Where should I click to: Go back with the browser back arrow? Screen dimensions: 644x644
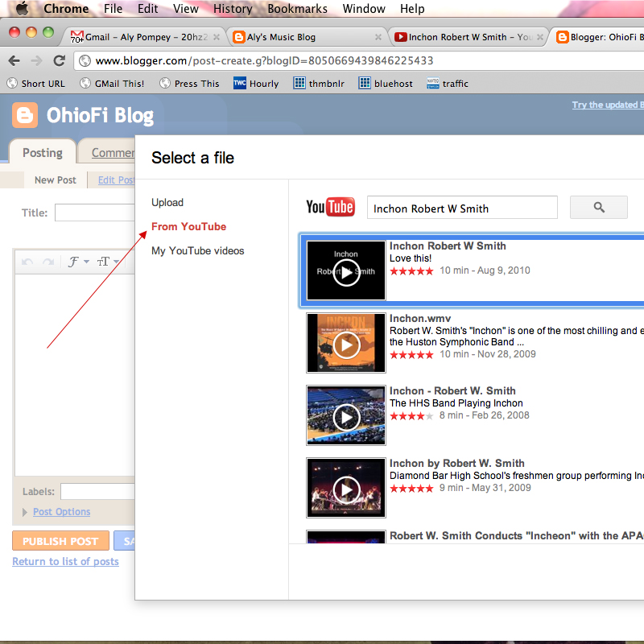pos(14,61)
